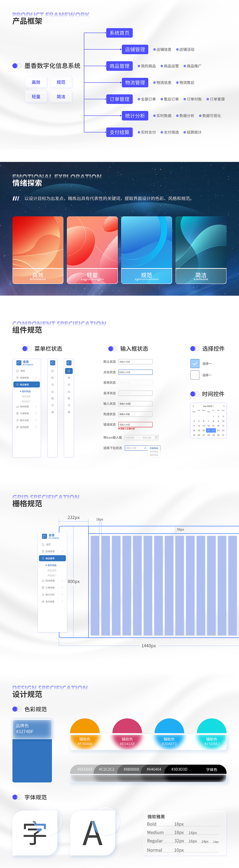Choose 海外商品 from the dropdown list

[x=154, y=455]
